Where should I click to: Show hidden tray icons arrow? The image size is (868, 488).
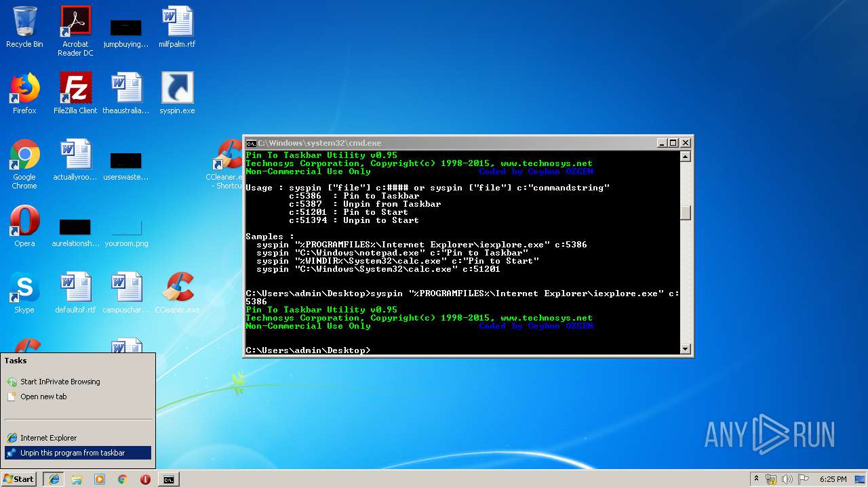(756, 479)
